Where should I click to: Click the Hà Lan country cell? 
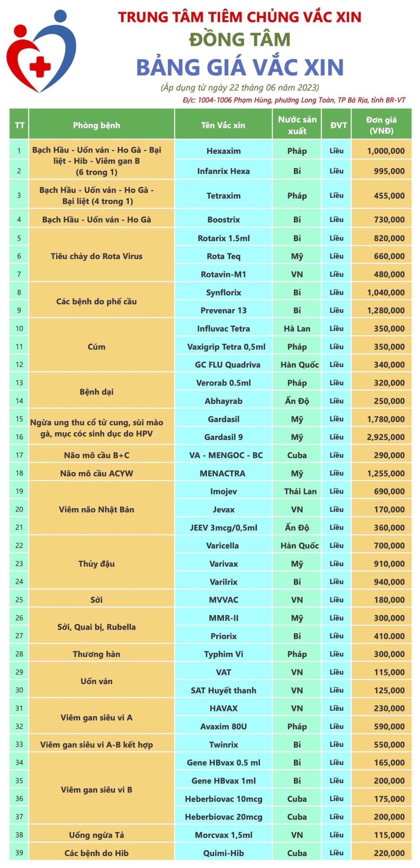pos(297,329)
